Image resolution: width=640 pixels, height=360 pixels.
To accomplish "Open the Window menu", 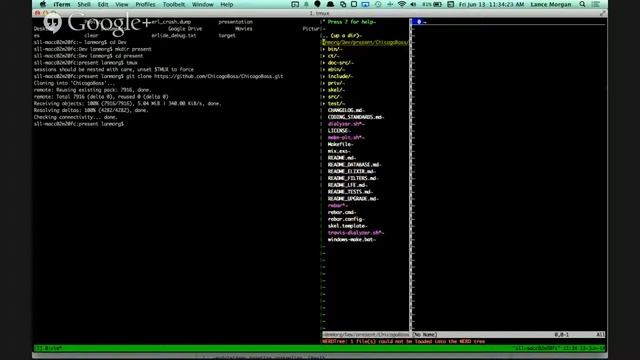I will pos(202,4).
